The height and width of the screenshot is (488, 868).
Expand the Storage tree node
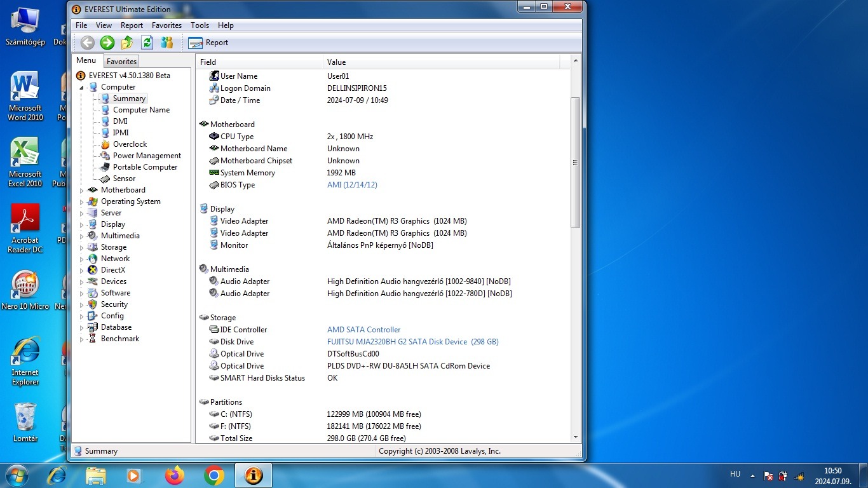tap(82, 248)
